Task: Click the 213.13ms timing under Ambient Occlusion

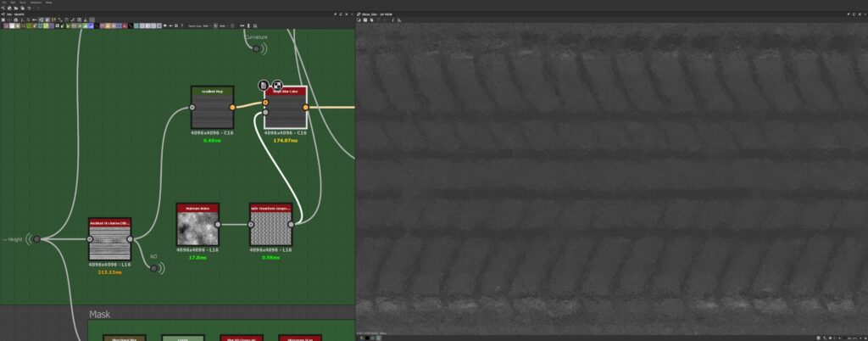Action: (109, 272)
